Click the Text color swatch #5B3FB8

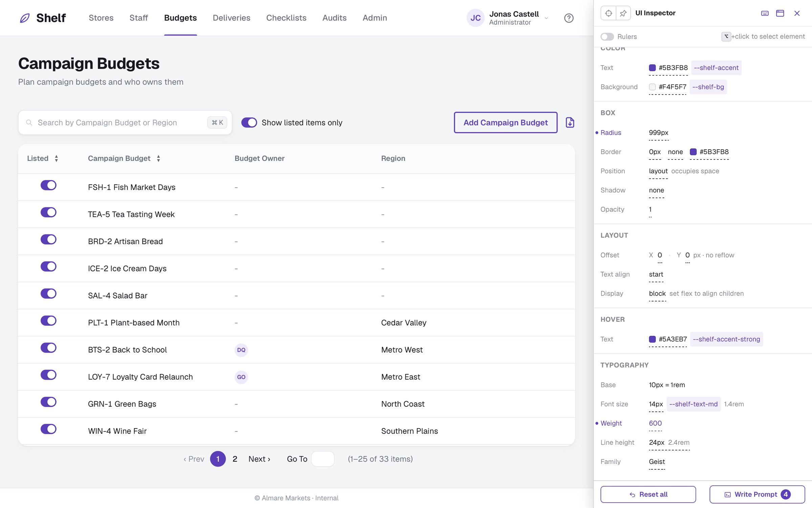(x=652, y=68)
